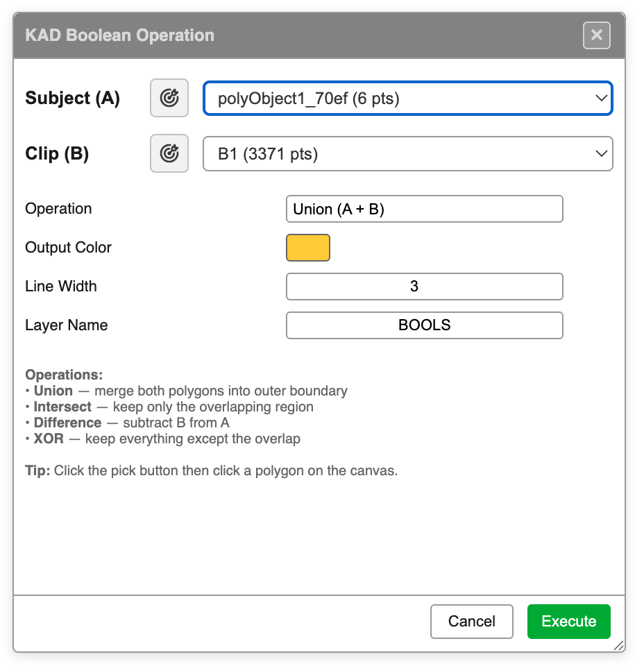Edit the BOOLS layer name field
644x666 pixels.
pyautogui.click(x=424, y=325)
